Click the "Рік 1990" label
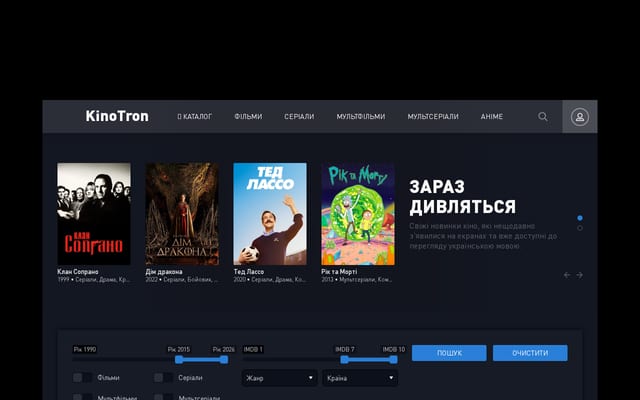 (x=85, y=349)
